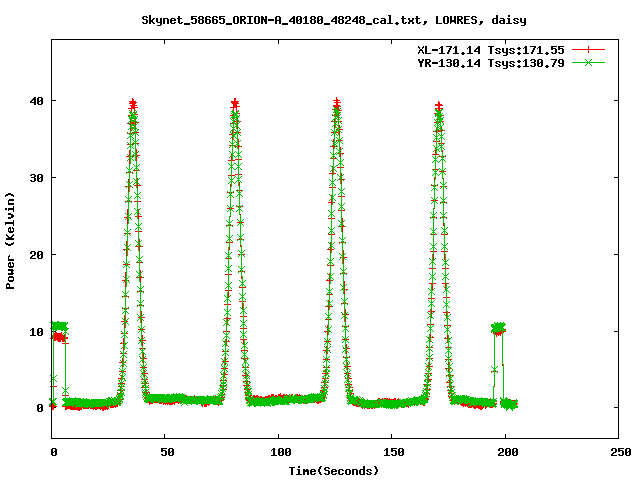Click the y-axis tick label 40
Viewport: 640px width, 480px height.
click(x=37, y=101)
